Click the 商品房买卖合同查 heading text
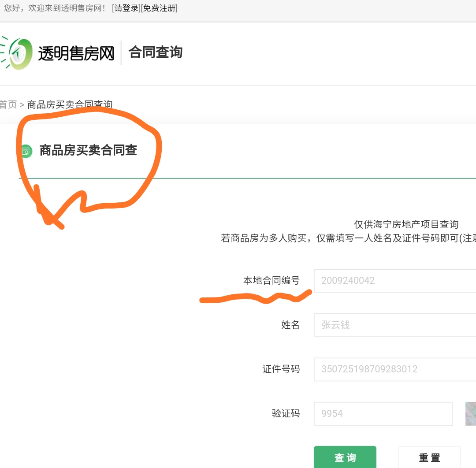Viewport: 476px width, 468px height. 88,151
